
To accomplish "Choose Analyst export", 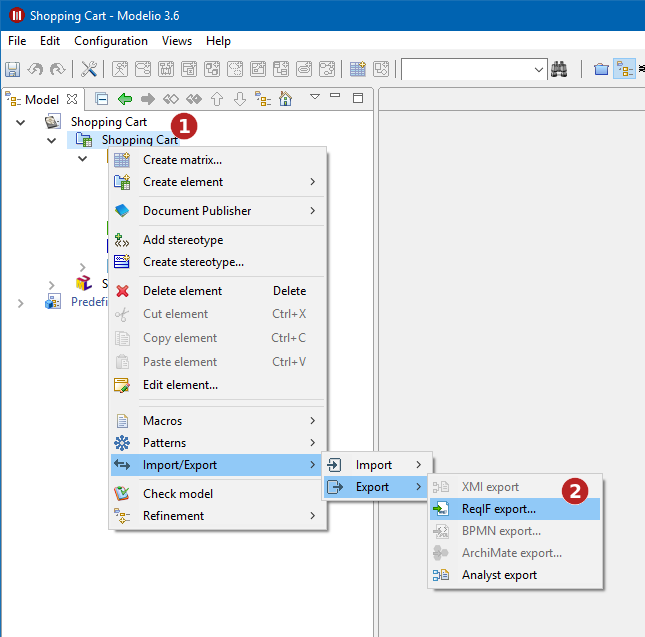I will click(515, 575).
